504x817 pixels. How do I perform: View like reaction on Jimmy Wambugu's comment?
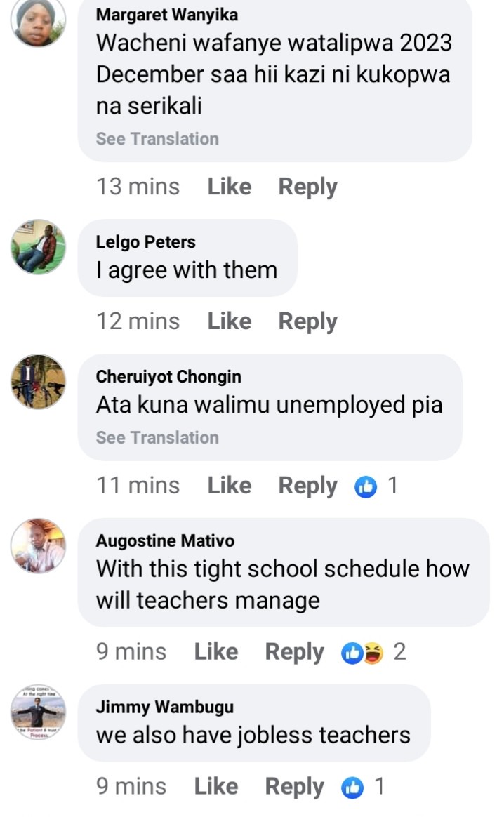click(x=363, y=787)
